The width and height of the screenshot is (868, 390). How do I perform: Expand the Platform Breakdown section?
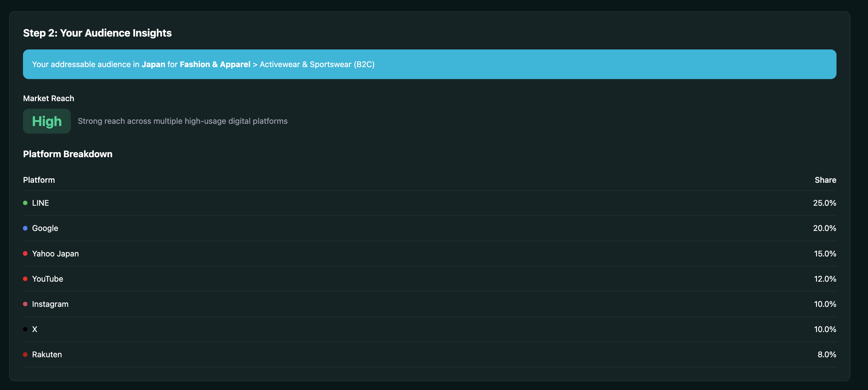click(67, 154)
